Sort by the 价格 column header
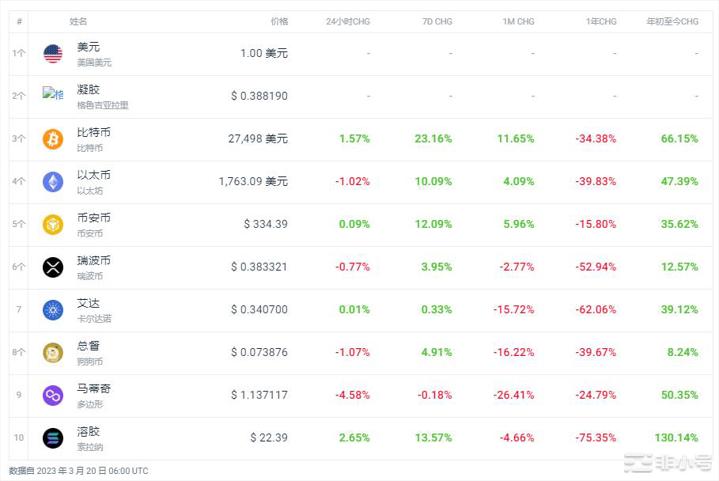This screenshot has width=719, height=481. click(x=279, y=22)
